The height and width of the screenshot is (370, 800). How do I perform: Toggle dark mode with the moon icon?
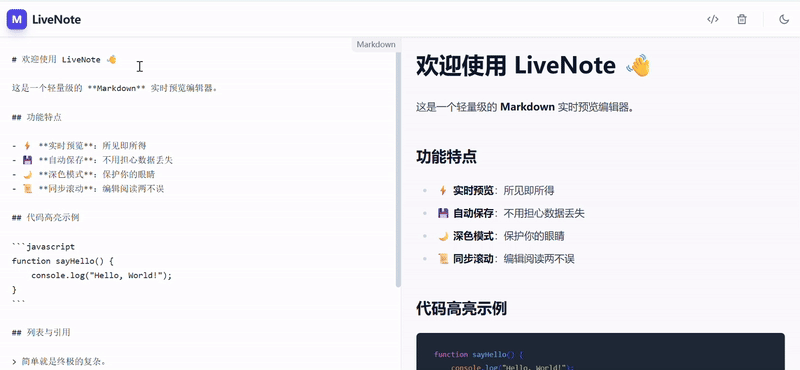(784, 19)
